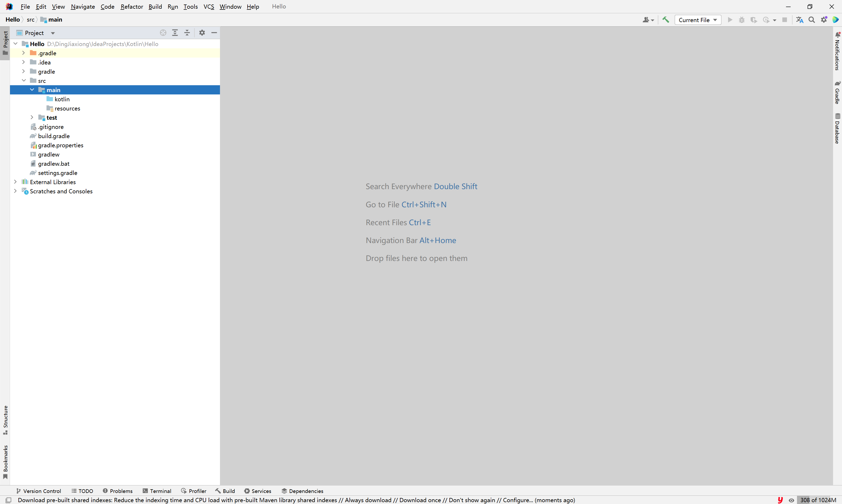This screenshot has width=842, height=504.
Task: Open Search Everywhere magnifier icon
Action: pos(812,20)
